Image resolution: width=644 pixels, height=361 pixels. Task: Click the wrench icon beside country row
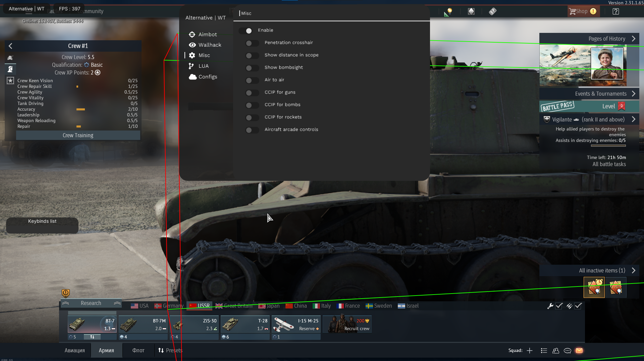550,306
